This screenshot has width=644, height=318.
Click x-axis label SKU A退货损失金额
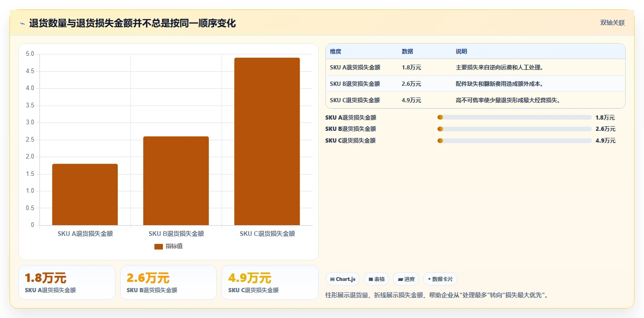coord(85,234)
